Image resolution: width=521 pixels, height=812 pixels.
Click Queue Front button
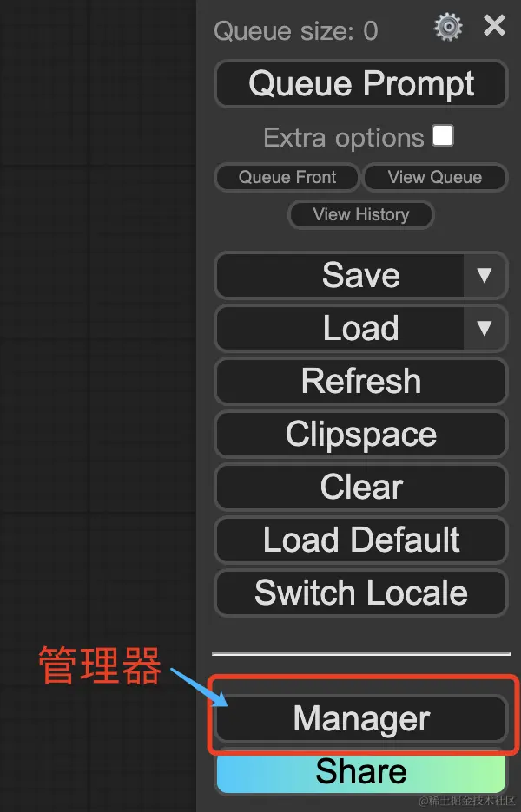287,177
